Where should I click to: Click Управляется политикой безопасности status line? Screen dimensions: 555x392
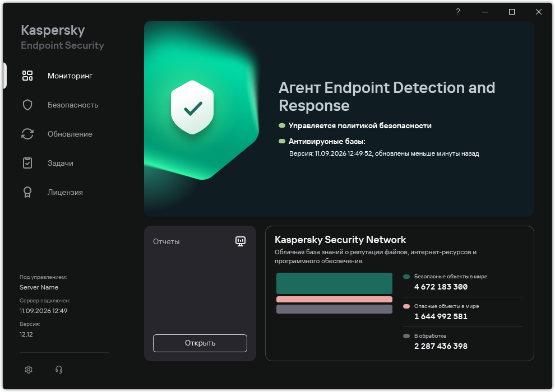point(360,125)
